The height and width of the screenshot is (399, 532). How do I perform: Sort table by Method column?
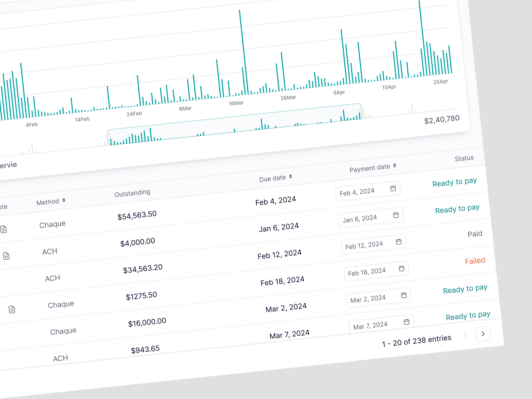coord(64,200)
